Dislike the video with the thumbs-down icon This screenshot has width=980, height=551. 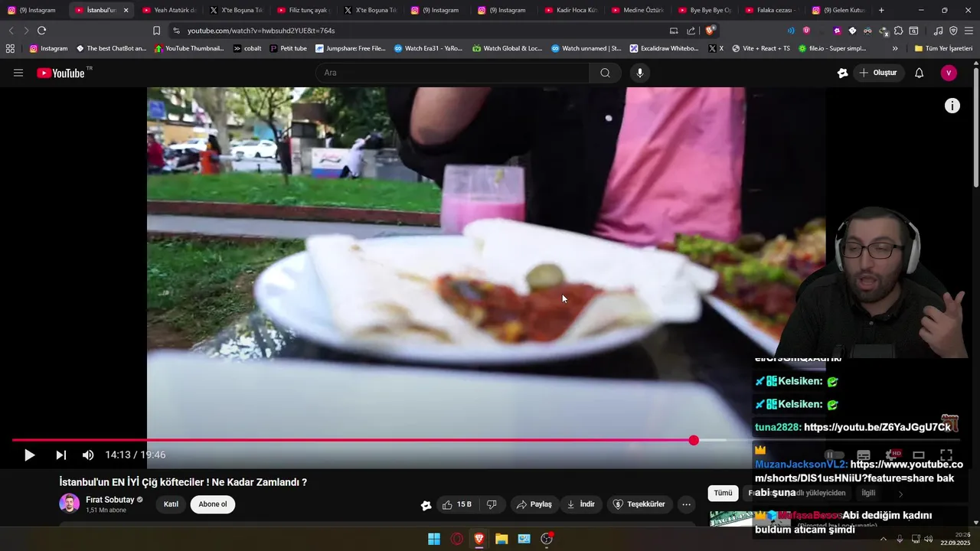pyautogui.click(x=492, y=504)
